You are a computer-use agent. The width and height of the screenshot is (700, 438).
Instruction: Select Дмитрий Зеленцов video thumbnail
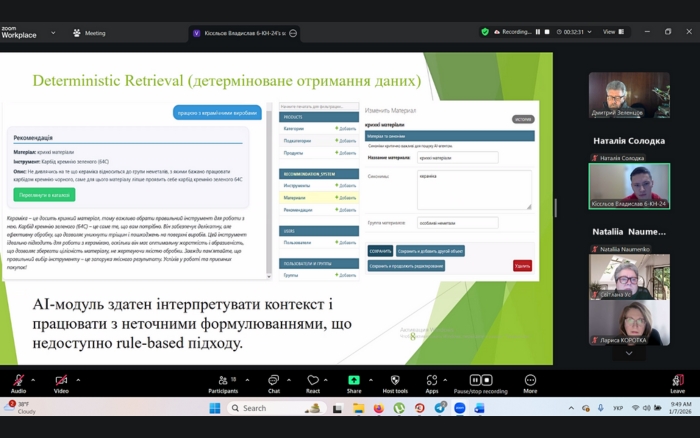point(629,96)
